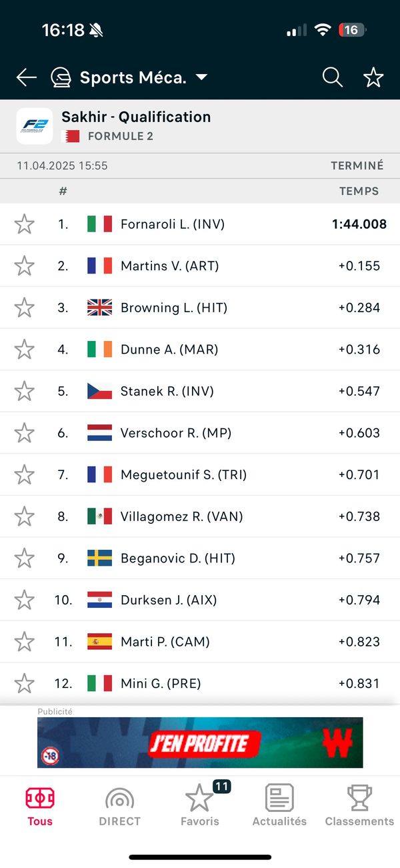Select the Tous tab
This screenshot has width=400, height=868.
pos(40,805)
